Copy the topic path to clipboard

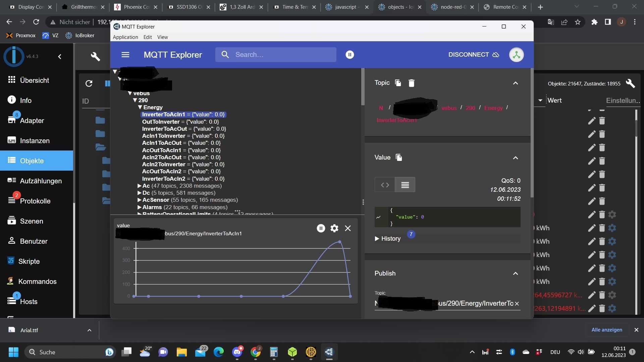pyautogui.click(x=398, y=83)
